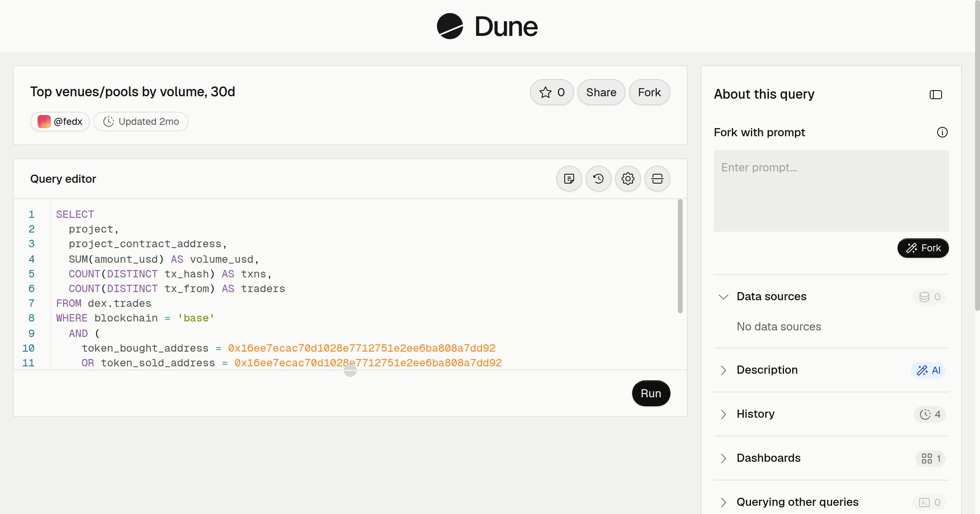The height and width of the screenshot is (514, 980).
Task: Fork the query using header Fork button
Action: click(x=649, y=92)
